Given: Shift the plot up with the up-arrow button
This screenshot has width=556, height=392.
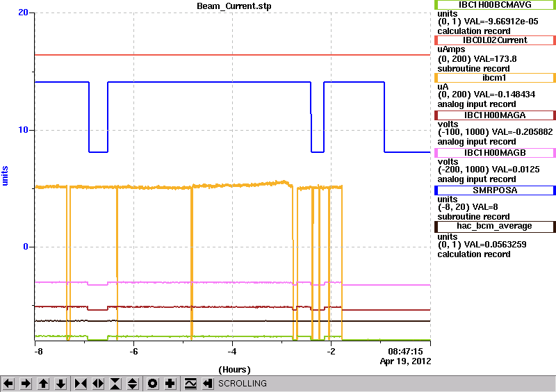Looking at the screenshot, I should coord(43,384).
